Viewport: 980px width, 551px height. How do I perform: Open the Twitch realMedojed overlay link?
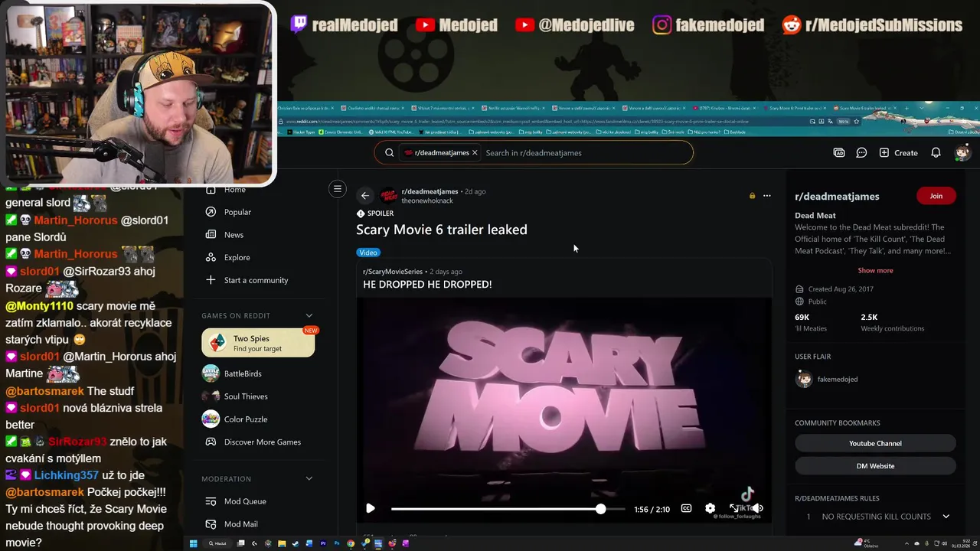click(345, 25)
